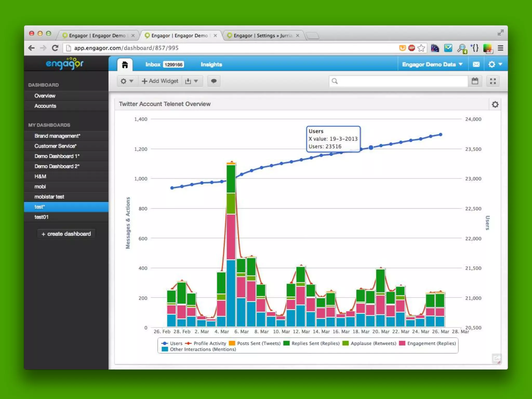Open widget settings gear in chart header
This screenshot has height=399, width=532.
[495, 104]
